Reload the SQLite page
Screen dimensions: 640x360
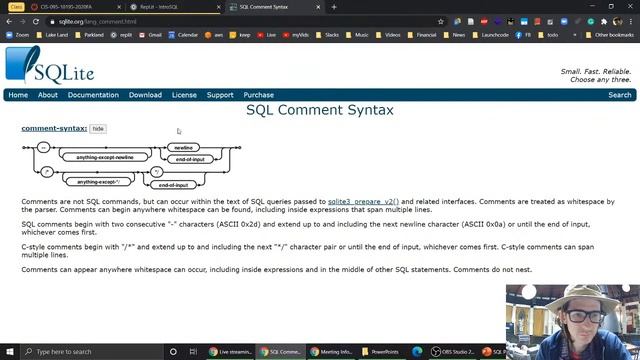pos(36,22)
